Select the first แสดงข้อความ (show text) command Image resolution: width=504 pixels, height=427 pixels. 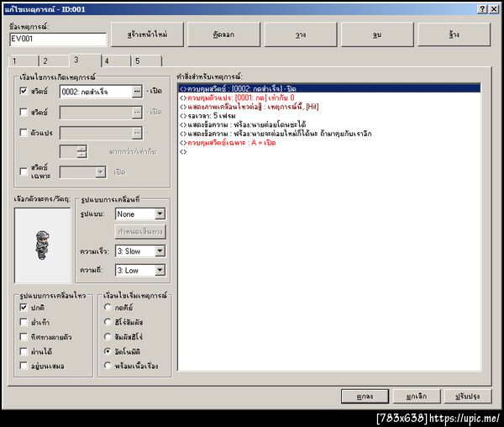coord(329,124)
